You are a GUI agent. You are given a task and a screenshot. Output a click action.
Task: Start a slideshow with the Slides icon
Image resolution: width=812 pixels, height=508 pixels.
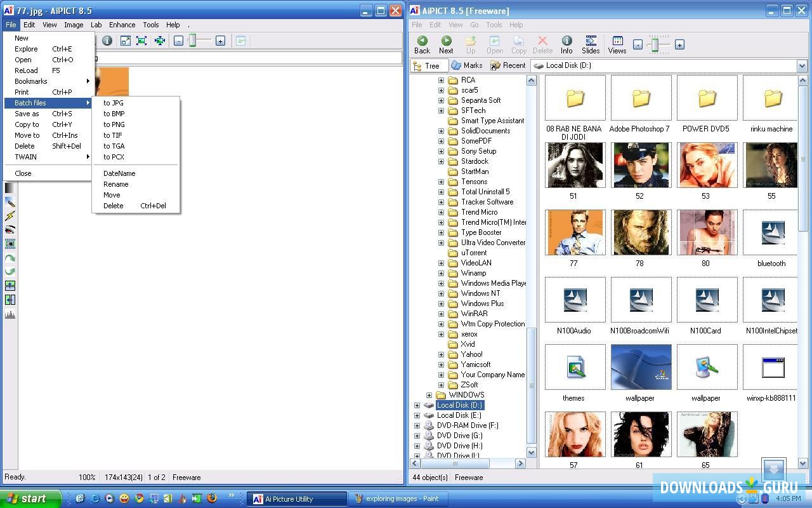coord(591,44)
